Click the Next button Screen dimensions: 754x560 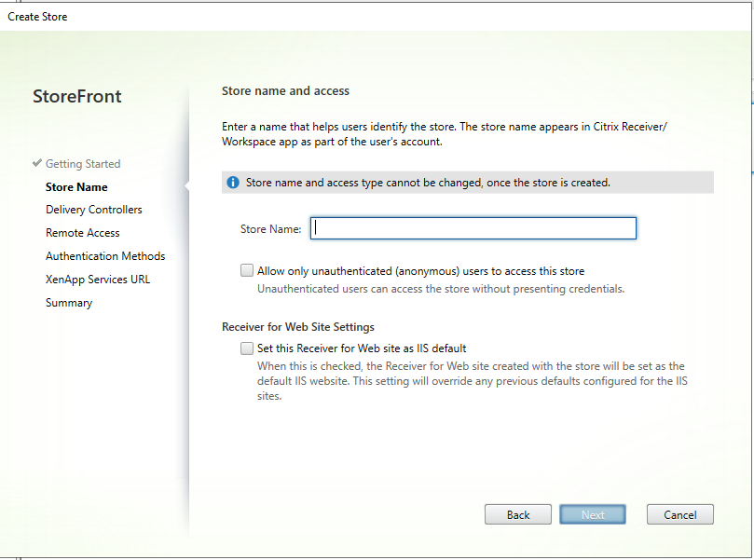593,514
